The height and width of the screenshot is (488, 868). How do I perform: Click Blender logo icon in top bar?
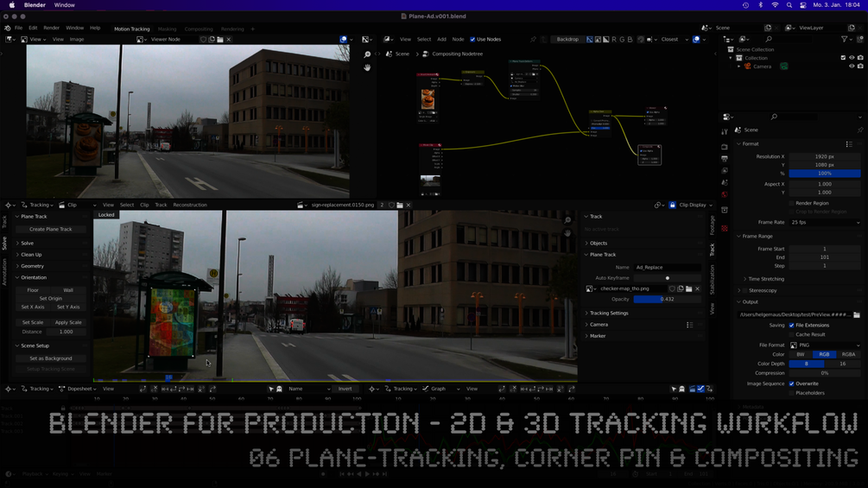coord(7,28)
